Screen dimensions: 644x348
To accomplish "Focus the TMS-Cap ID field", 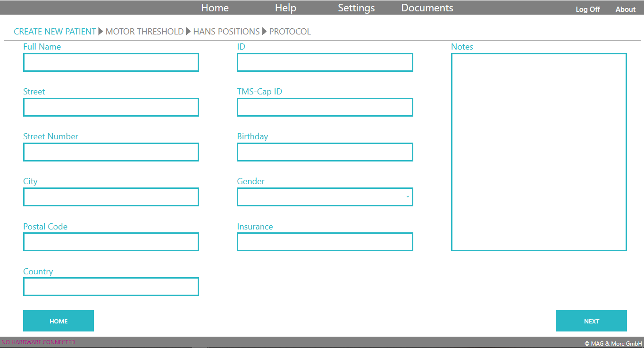I will 325,107.
